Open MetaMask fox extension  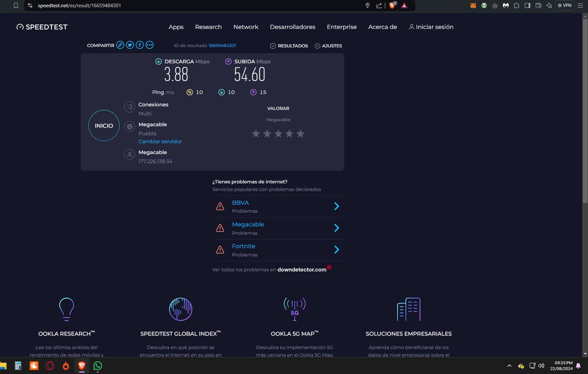[x=473, y=5]
